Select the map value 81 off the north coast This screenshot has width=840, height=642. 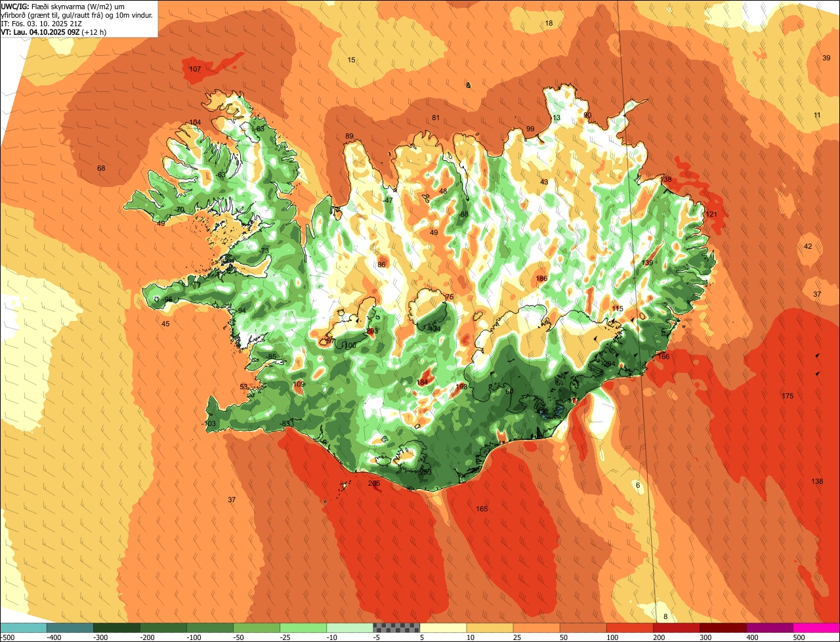[x=435, y=118]
